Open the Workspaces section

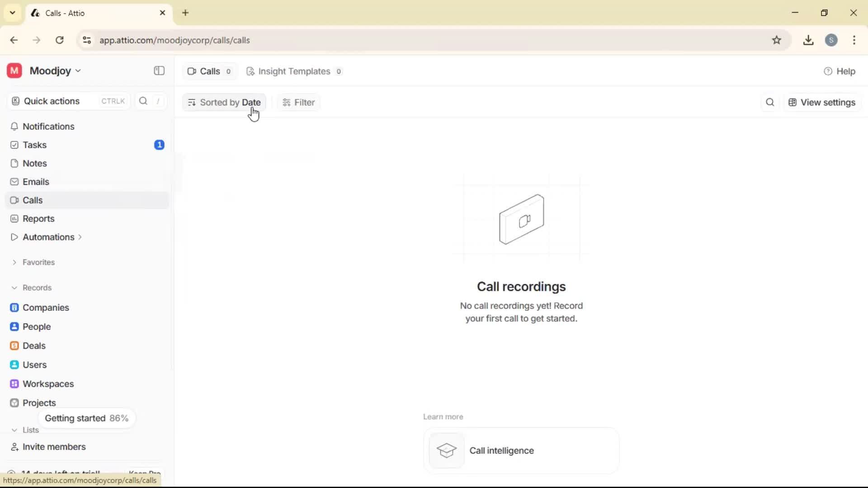(48, 384)
